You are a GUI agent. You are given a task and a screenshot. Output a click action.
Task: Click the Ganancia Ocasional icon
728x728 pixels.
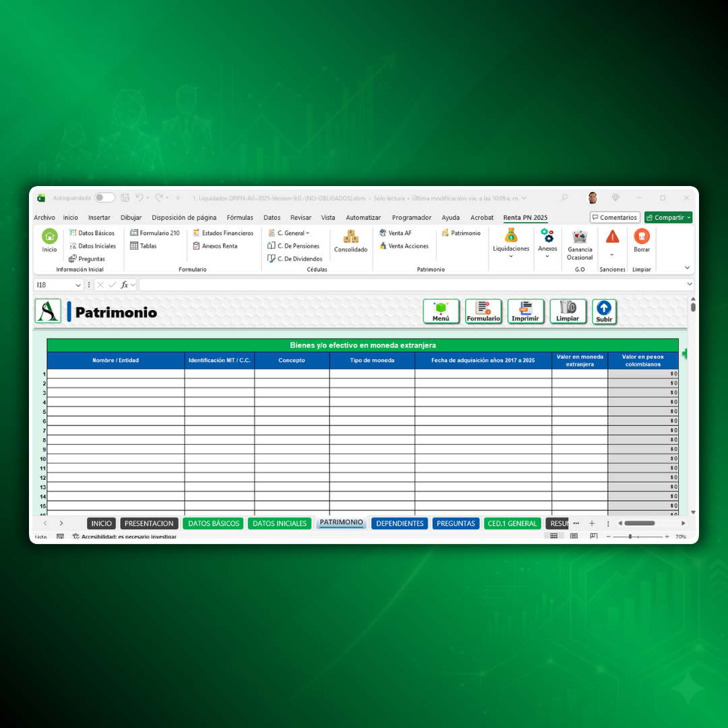coord(580,237)
